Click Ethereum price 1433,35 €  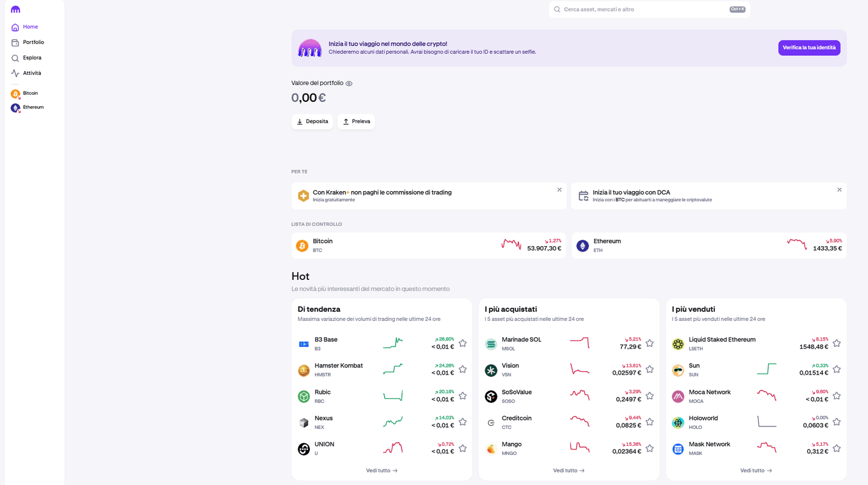828,249
